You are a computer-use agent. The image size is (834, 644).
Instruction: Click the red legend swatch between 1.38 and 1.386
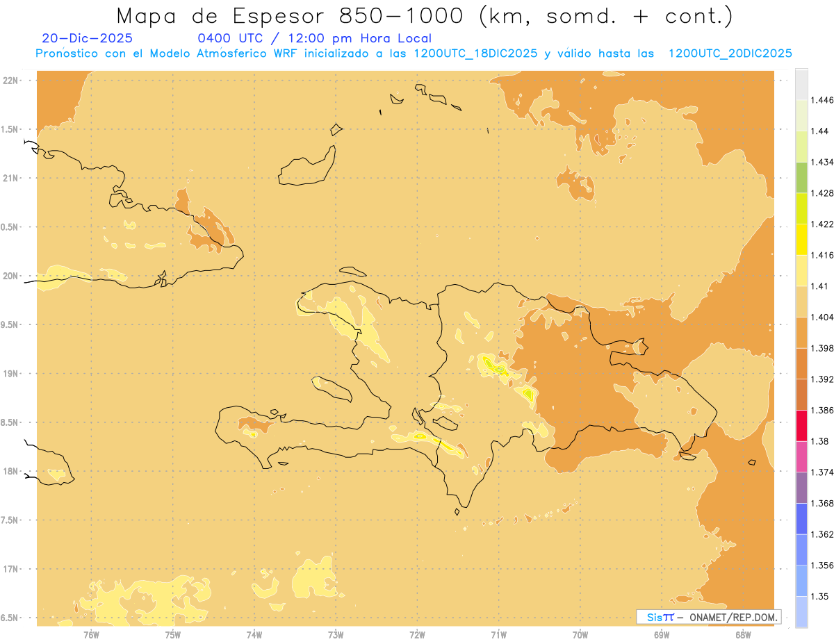(x=801, y=425)
